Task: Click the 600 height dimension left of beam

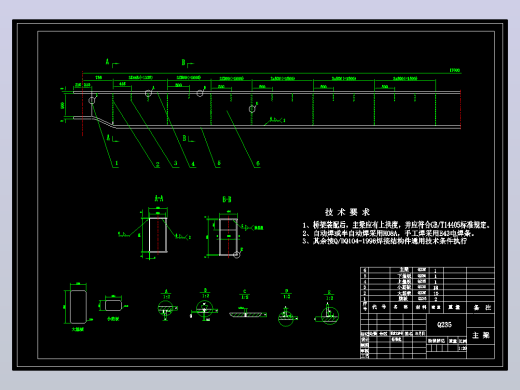Action: (x=62, y=106)
